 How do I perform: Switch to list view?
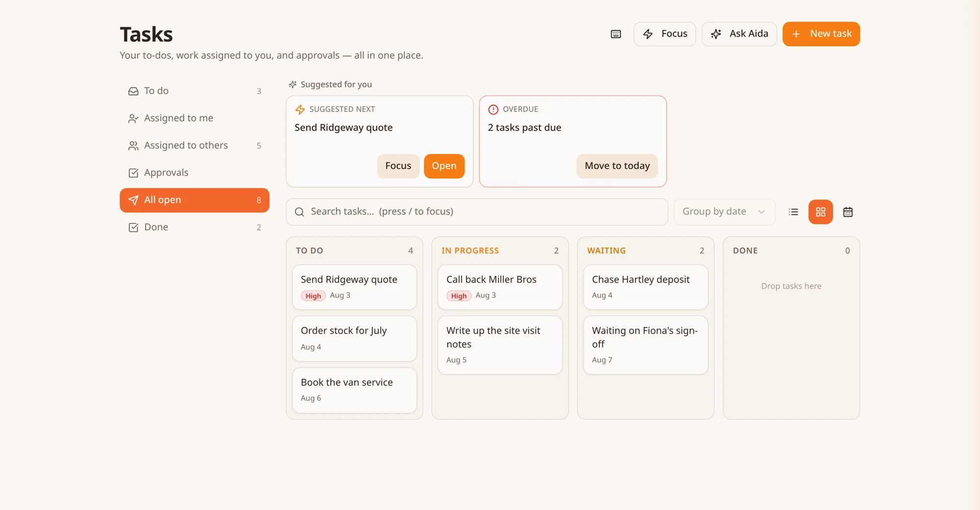(x=793, y=212)
